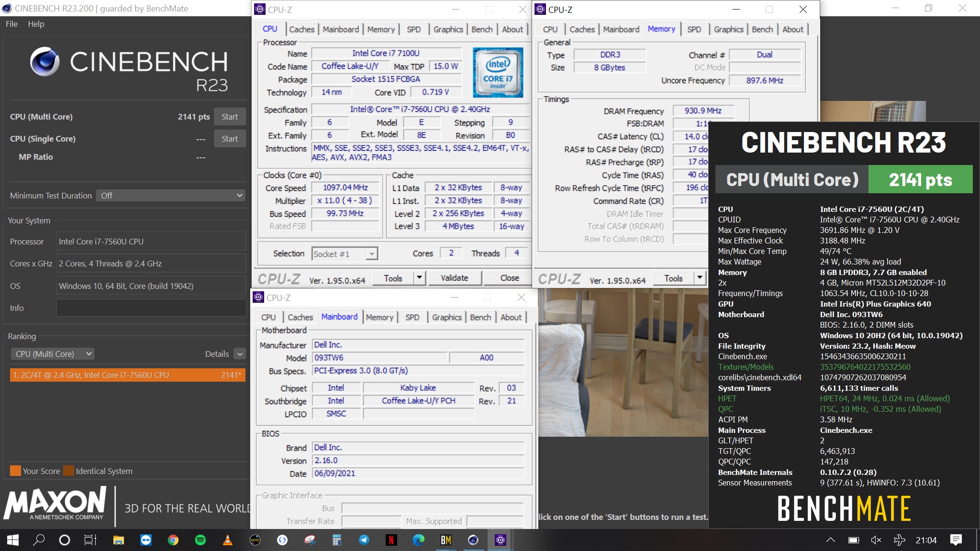Viewport: 980px width, 551px height.
Task: Launch File Explorer from the taskbar
Action: 118,540
